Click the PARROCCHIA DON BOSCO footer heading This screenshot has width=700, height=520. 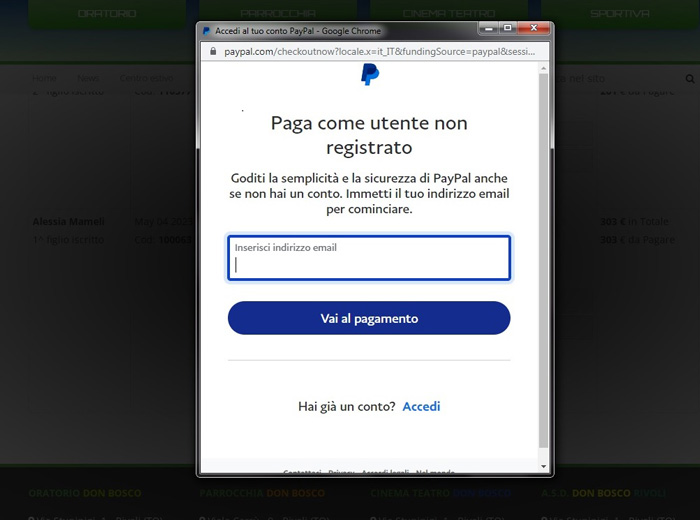pos(262,493)
